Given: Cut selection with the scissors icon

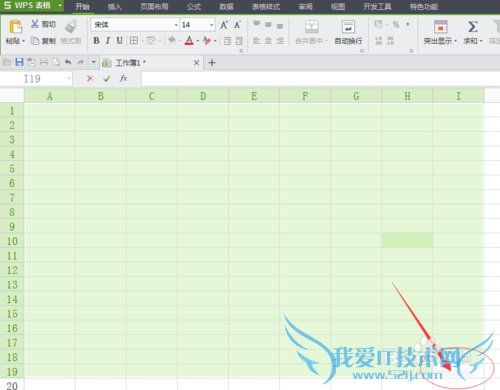Looking at the screenshot, I should (x=35, y=24).
